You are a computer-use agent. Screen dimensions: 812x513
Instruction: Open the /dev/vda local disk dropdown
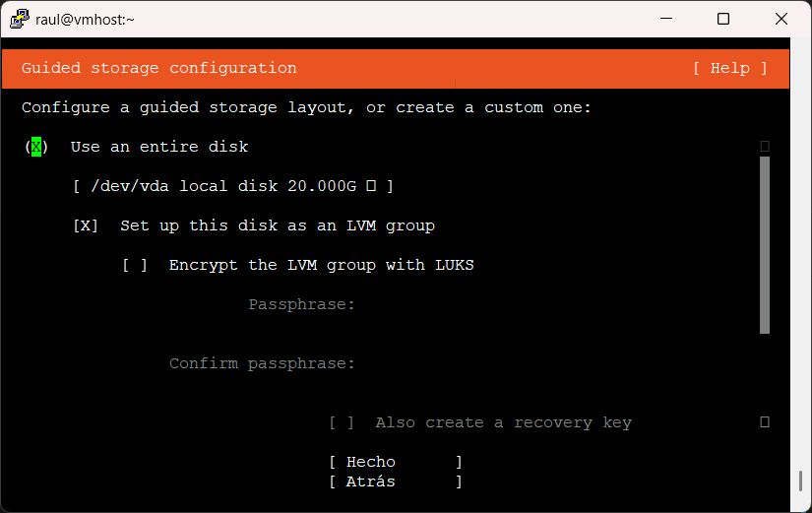point(233,186)
